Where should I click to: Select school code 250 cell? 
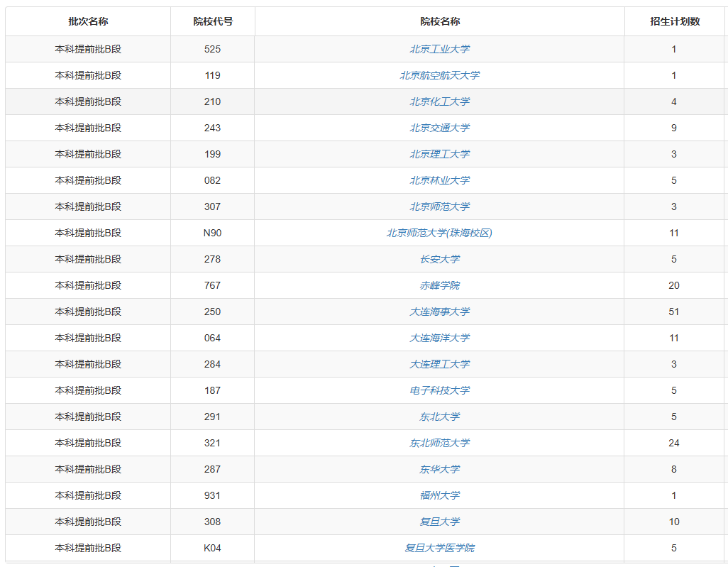pos(213,312)
